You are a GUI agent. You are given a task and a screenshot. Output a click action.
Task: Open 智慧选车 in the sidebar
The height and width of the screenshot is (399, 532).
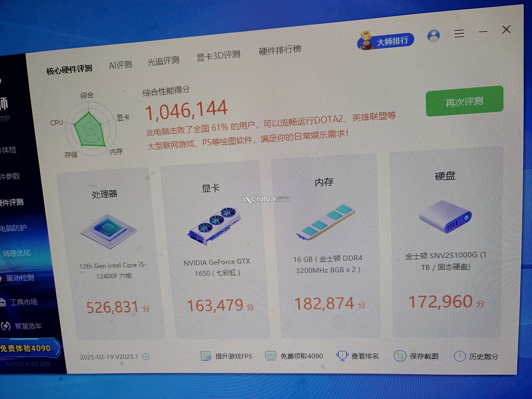(x=28, y=326)
